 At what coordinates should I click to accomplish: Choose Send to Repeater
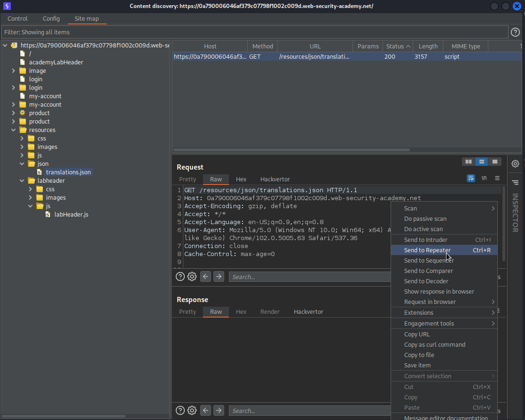click(x=444, y=250)
